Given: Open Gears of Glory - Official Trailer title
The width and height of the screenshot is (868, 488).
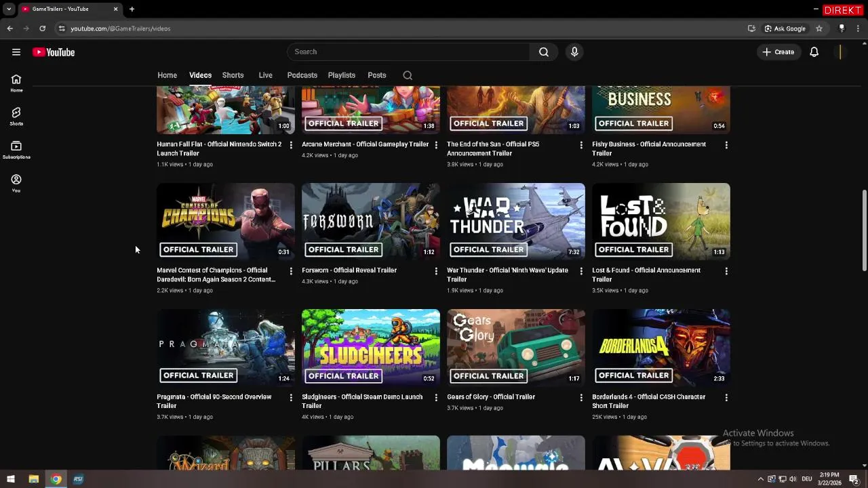Looking at the screenshot, I should 491,397.
